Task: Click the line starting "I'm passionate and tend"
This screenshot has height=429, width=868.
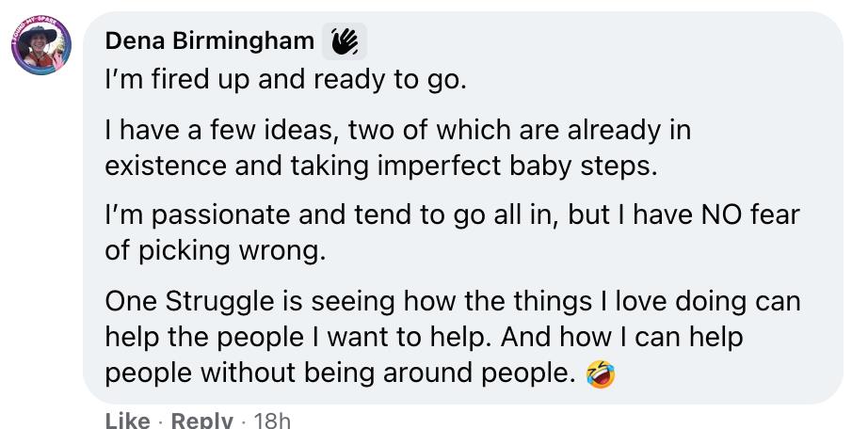Action: 452,214
